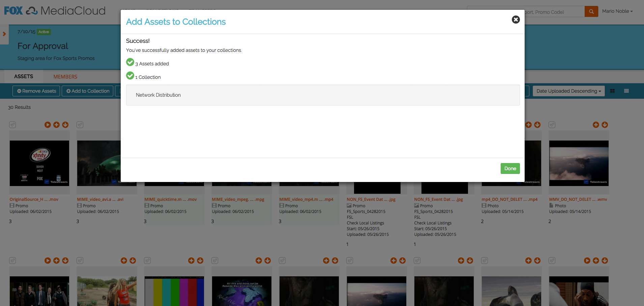Click the green Done button

pos(510,169)
